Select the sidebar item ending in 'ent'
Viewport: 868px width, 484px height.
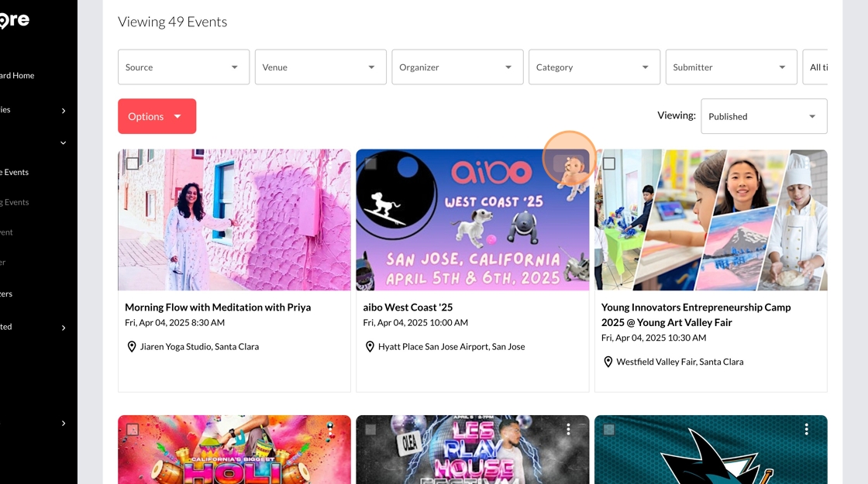point(6,232)
